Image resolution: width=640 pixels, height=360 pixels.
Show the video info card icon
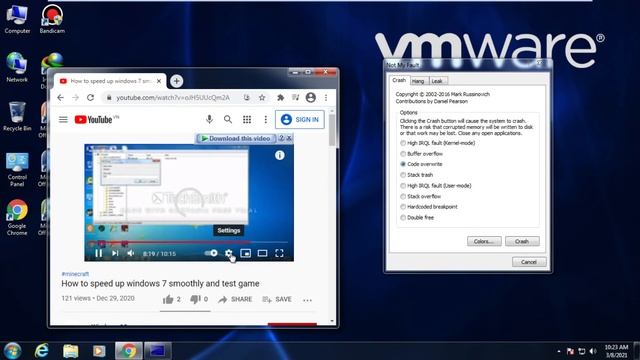280,155
